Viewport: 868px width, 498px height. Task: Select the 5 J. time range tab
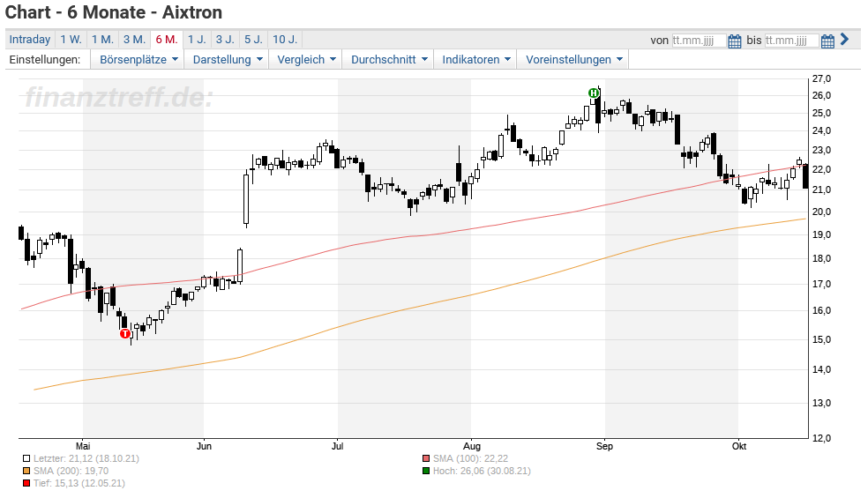pos(253,40)
